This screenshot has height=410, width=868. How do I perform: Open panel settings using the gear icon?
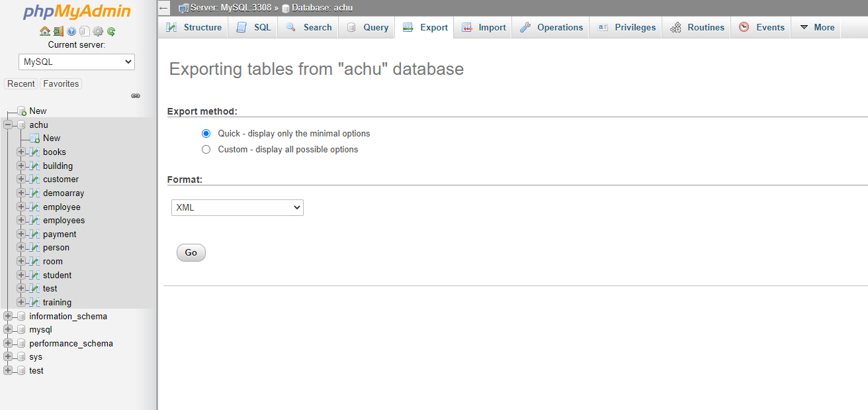(x=97, y=31)
